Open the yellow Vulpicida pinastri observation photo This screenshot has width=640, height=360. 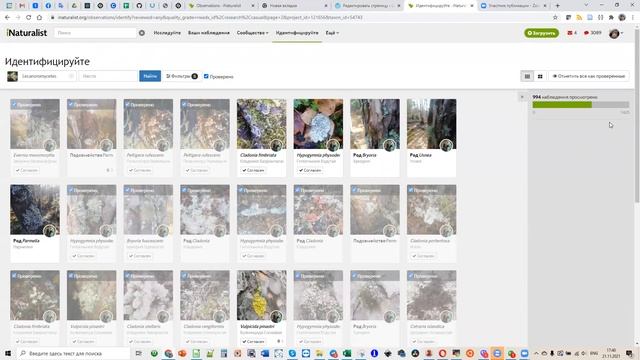click(x=262, y=296)
